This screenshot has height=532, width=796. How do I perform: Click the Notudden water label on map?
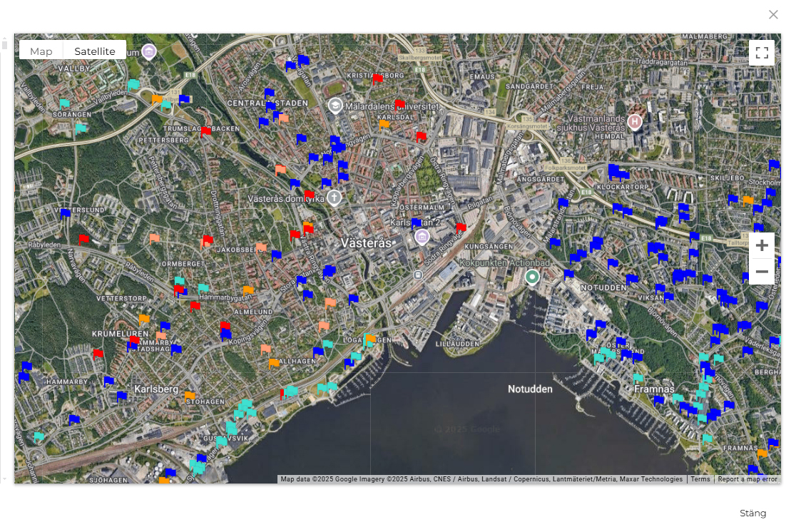[x=530, y=389]
